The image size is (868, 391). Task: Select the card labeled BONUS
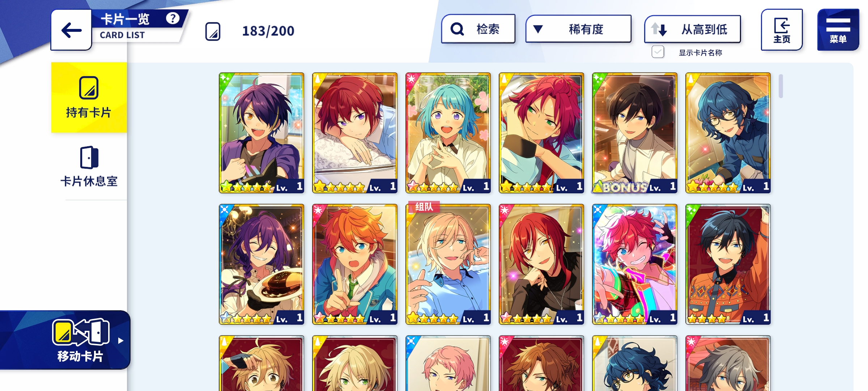coord(634,133)
